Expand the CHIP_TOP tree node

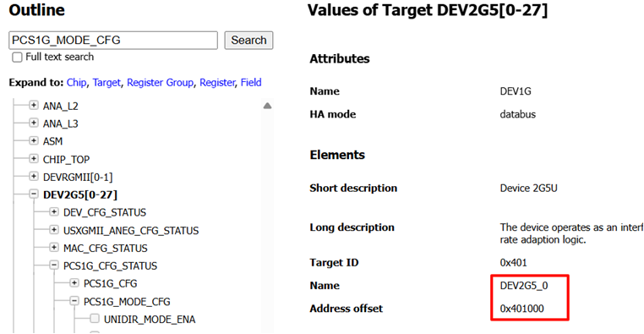pos(34,159)
